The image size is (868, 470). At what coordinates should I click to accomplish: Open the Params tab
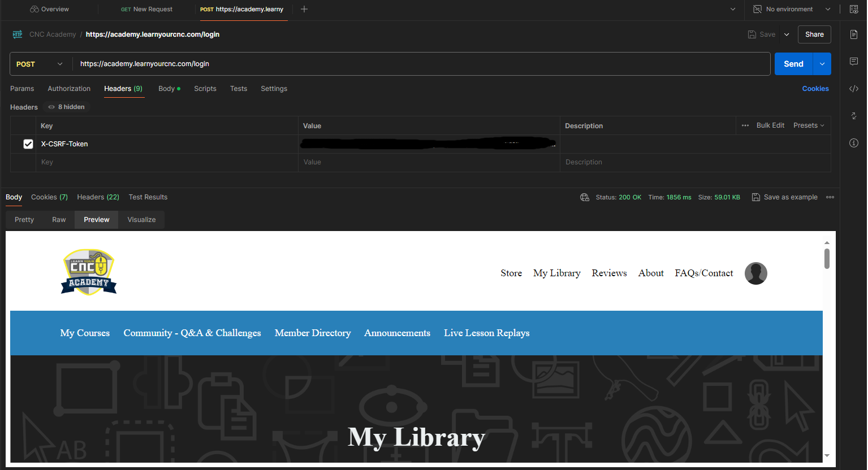tap(22, 89)
